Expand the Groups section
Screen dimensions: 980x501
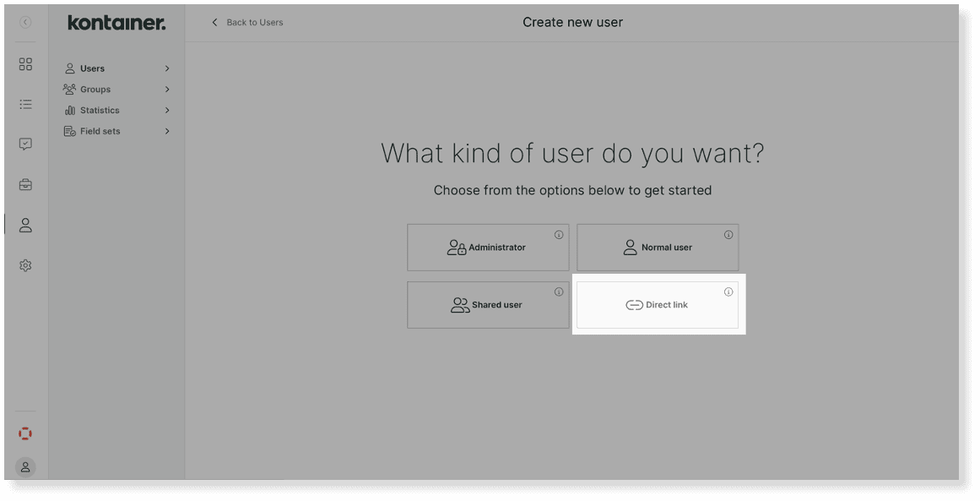coord(116,89)
